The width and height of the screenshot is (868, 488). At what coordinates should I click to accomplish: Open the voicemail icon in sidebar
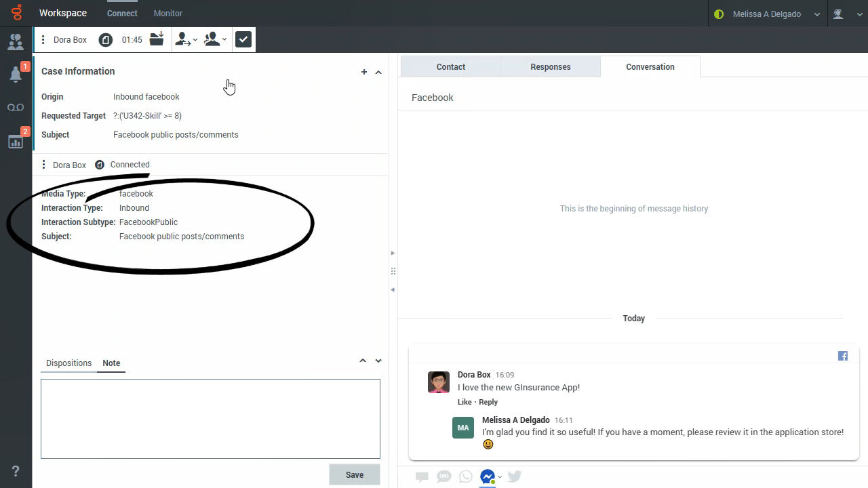tap(16, 107)
